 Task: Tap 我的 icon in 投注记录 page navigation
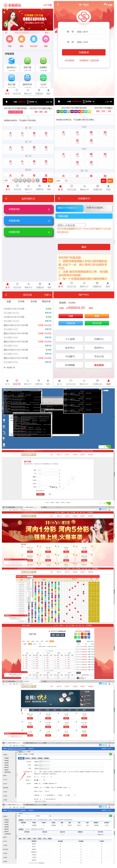(48, 381)
